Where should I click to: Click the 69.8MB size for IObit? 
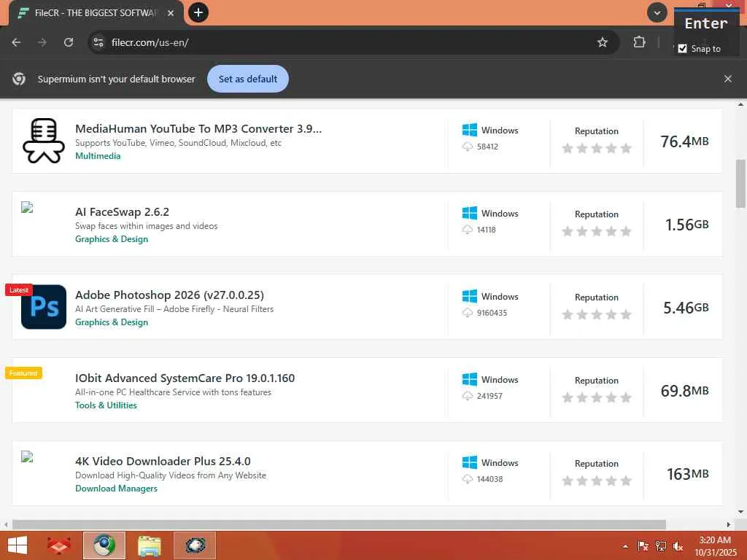click(684, 391)
